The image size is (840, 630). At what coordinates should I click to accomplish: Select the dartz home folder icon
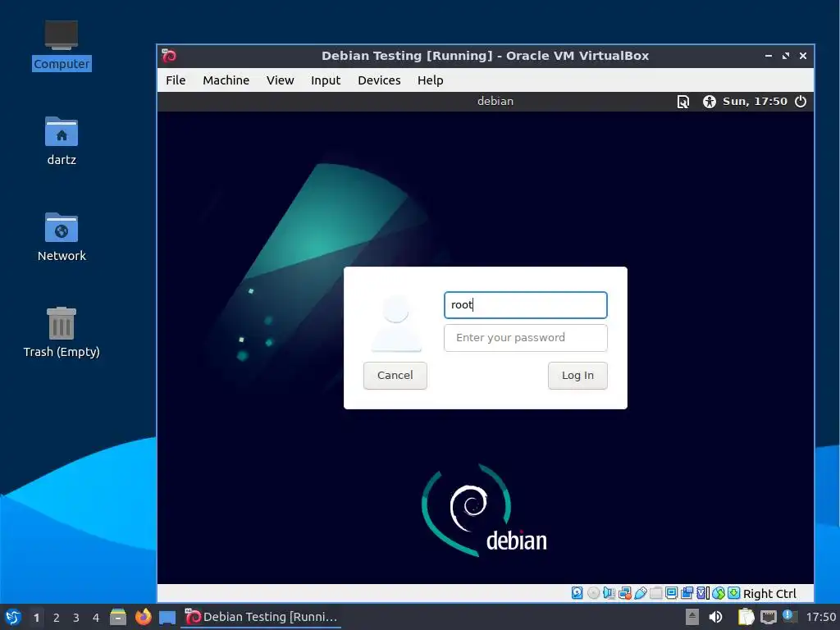pyautogui.click(x=61, y=141)
